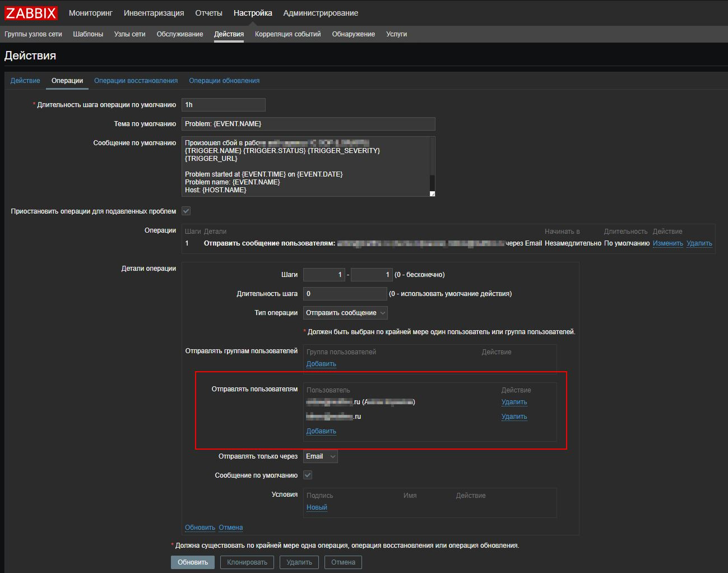This screenshot has height=573, width=728.
Task: Click the Длительность шага field
Action: pyautogui.click(x=345, y=294)
